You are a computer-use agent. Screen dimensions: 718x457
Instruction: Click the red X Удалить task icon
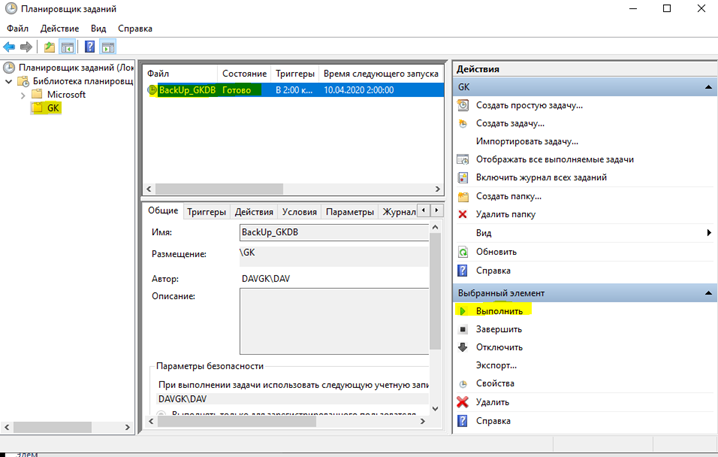(x=462, y=402)
